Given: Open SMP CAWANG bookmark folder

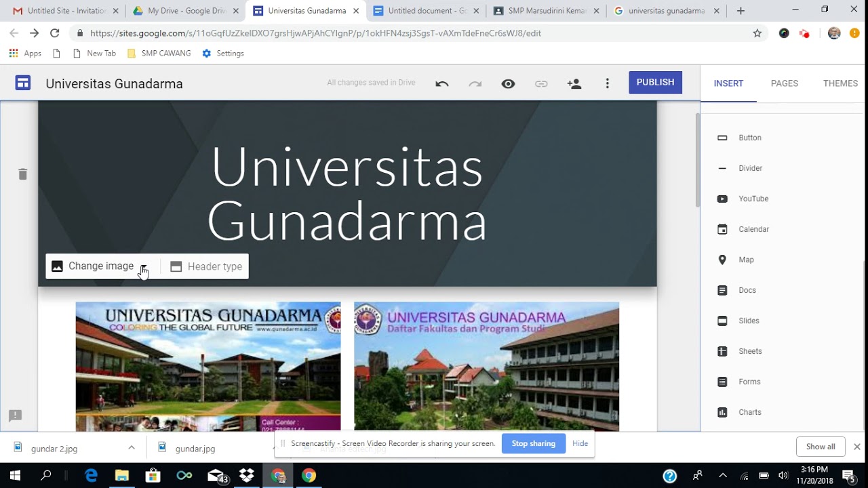Looking at the screenshot, I should [x=159, y=54].
